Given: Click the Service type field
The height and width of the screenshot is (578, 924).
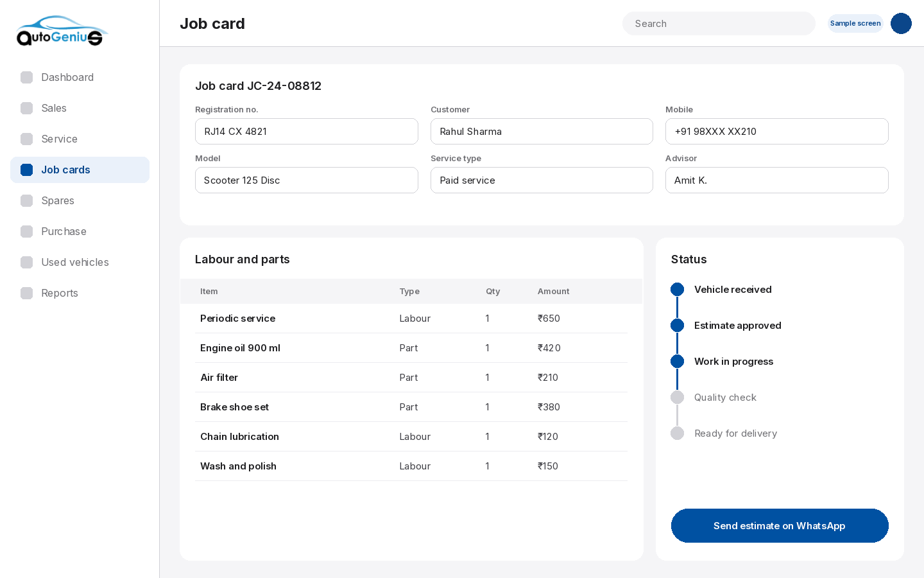Looking at the screenshot, I should 542,180.
